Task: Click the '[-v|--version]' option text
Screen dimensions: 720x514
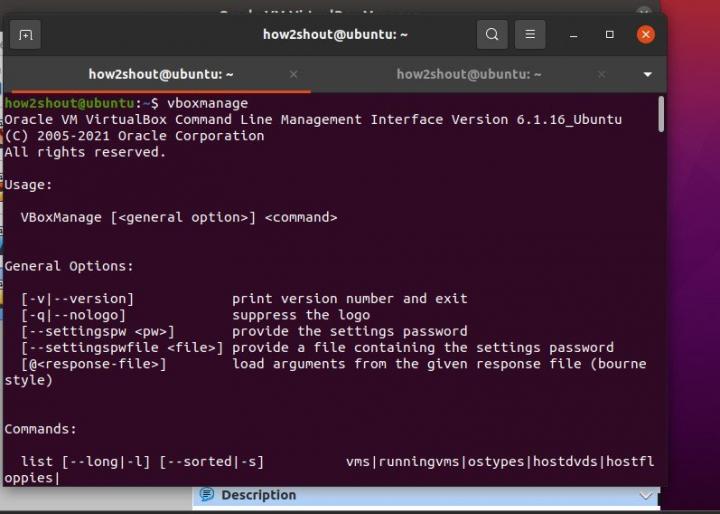Action: pos(77,298)
